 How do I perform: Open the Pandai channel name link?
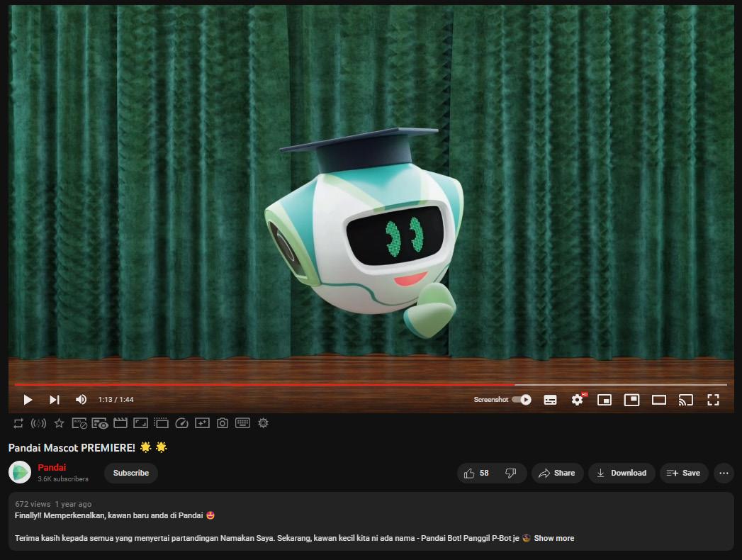click(52, 467)
